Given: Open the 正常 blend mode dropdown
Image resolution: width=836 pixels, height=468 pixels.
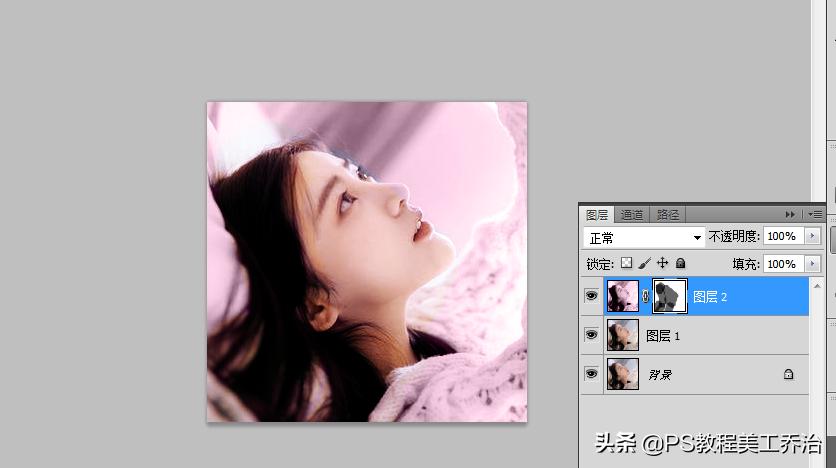Looking at the screenshot, I should click(644, 237).
